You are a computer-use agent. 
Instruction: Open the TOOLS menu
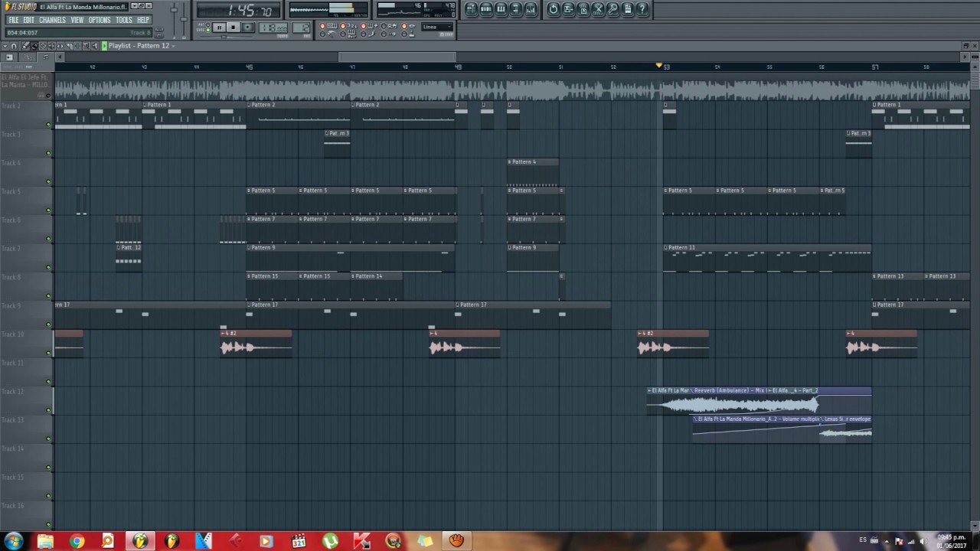124,20
